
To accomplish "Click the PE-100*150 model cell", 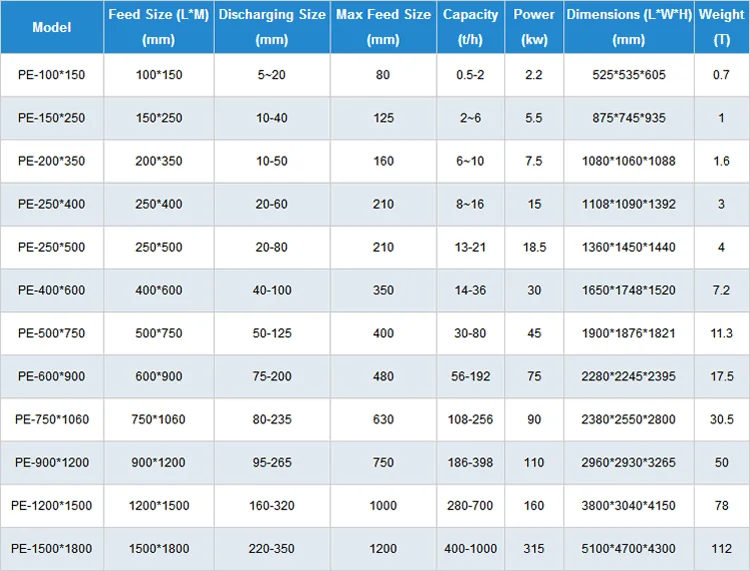I will click(x=52, y=75).
